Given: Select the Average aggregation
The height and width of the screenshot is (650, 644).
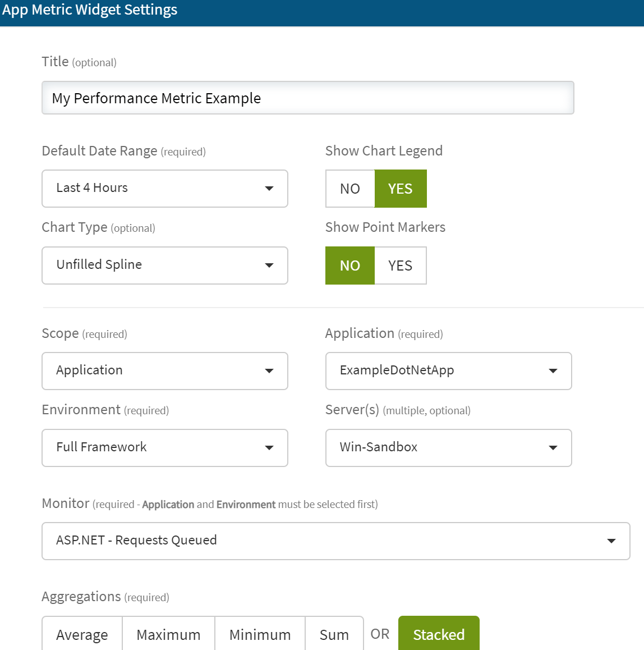Looking at the screenshot, I should pyautogui.click(x=82, y=634).
